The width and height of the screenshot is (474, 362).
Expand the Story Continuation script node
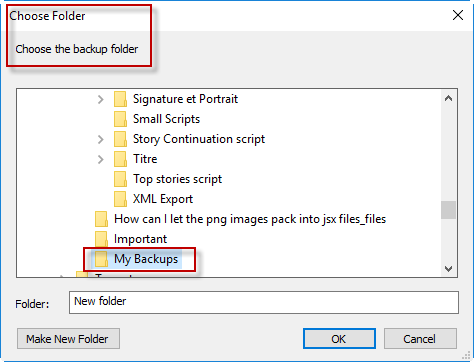101,139
